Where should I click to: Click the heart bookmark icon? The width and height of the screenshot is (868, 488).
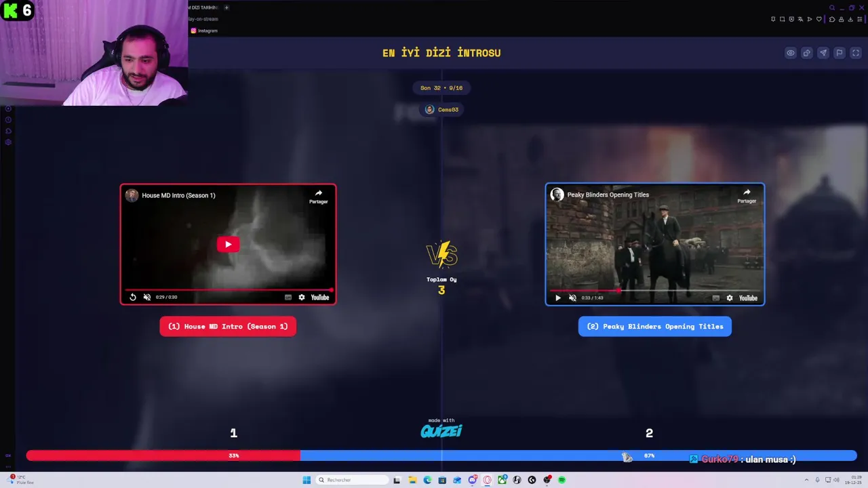819,19
